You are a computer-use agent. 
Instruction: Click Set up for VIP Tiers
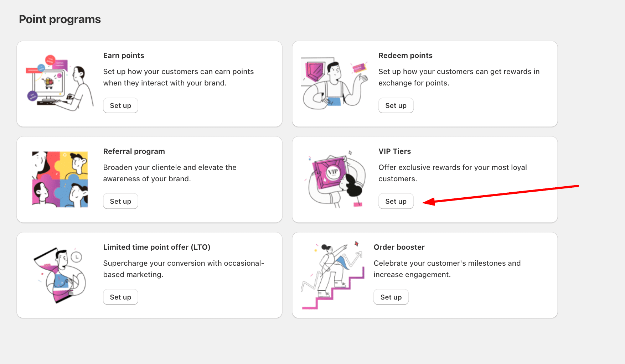(x=396, y=201)
